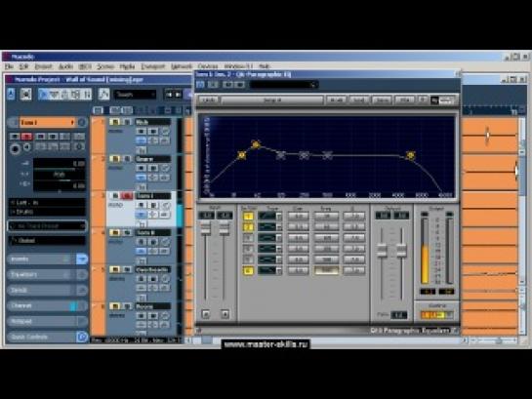
Task: Click the Undo button in the EQ plugin
Action: 209,100
